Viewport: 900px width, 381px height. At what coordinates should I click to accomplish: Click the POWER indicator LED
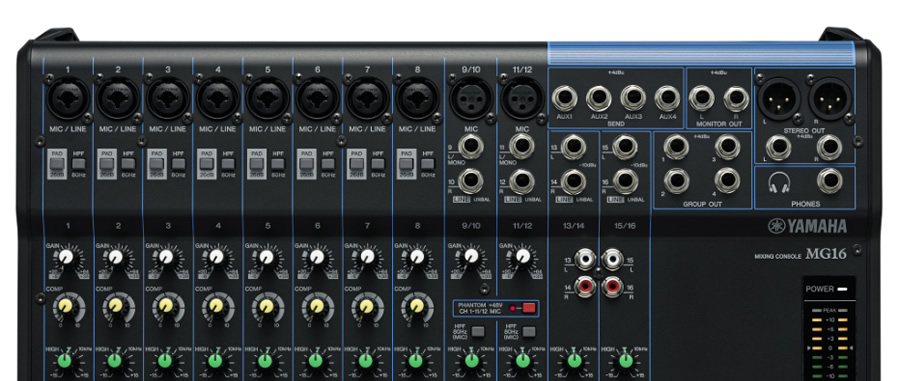coord(843,289)
